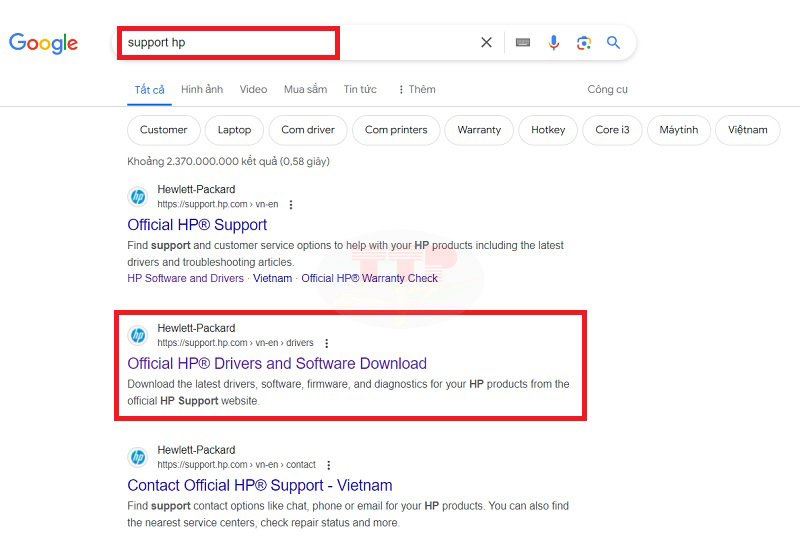Click the Khoảng 2.370.000.000 kết quả text
Viewport: 800px width, 558px height.
tap(229, 162)
